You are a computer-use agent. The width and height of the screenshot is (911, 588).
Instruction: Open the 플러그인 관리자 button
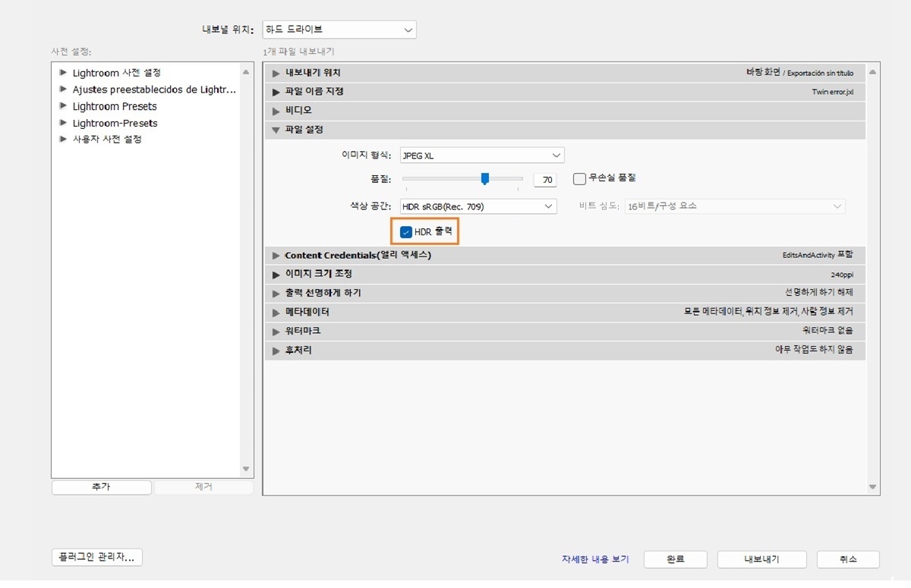[x=97, y=558]
